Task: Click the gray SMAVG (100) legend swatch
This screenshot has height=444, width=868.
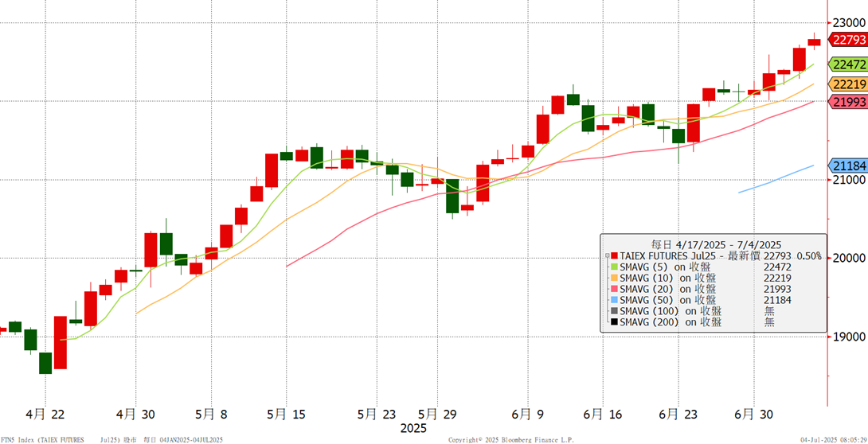Action: [x=614, y=311]
